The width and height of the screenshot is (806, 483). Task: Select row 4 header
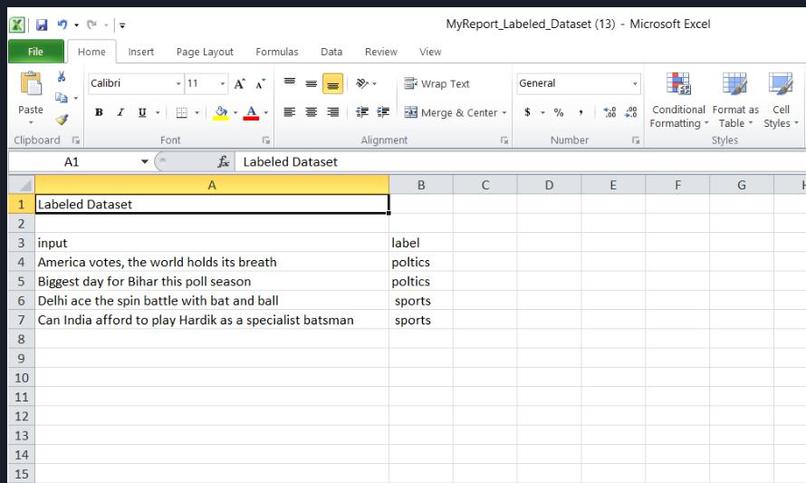coord(21,262)
